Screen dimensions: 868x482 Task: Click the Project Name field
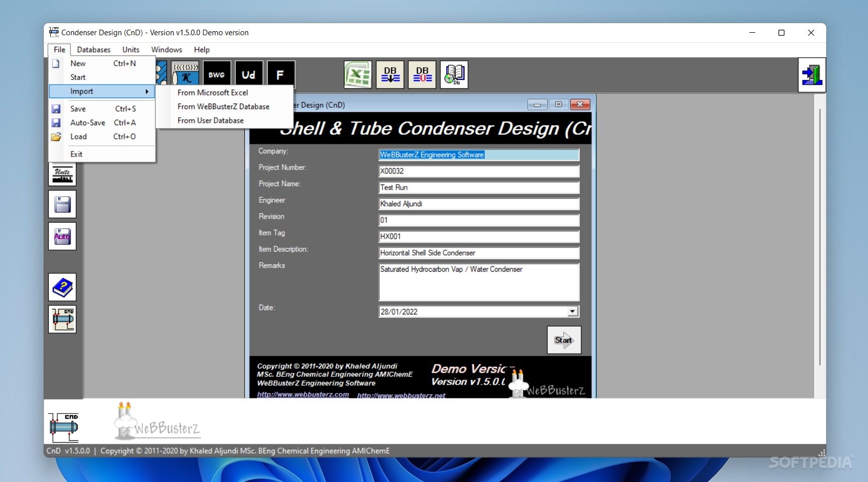click(x=479, y=188)
